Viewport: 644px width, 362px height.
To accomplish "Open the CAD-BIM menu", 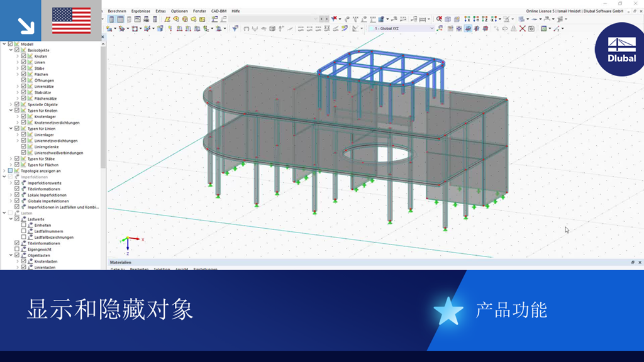I will pyautogui.click(x=219, y=10).
